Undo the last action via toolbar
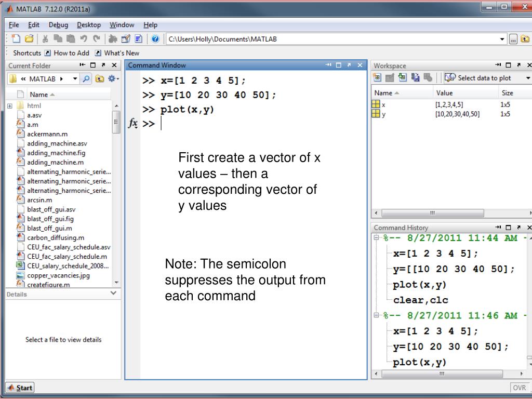The height and width of the screenshot is (399, 532). pos(84,39)
